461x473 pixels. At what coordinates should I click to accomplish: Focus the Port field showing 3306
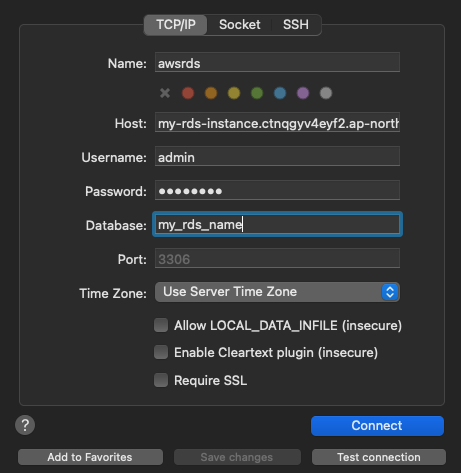[x=277, y=258]
